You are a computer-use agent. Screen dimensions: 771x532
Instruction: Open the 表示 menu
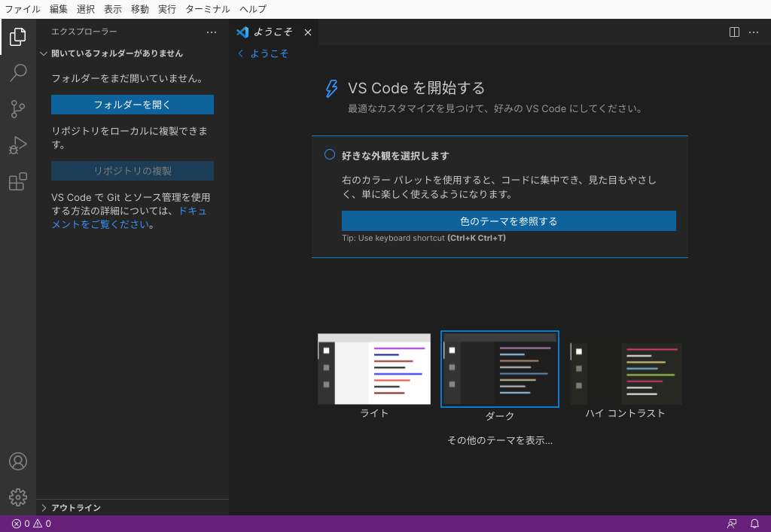pos(113,9)
